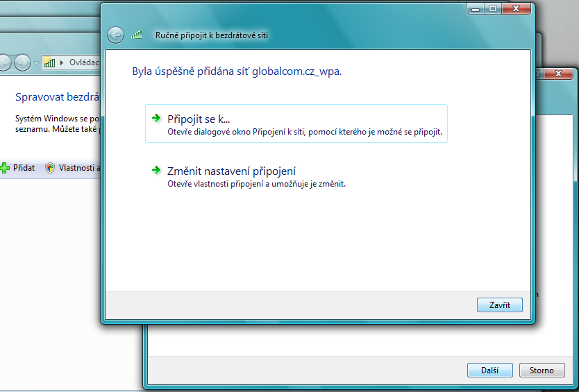Click the shield icon next to Vlastnosti
This screenshot has height=392, width=579.
(x=50, y=168)
